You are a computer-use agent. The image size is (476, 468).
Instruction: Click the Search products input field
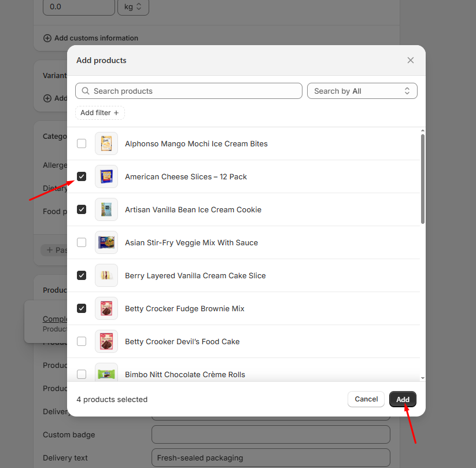click(x=194, y=91)
